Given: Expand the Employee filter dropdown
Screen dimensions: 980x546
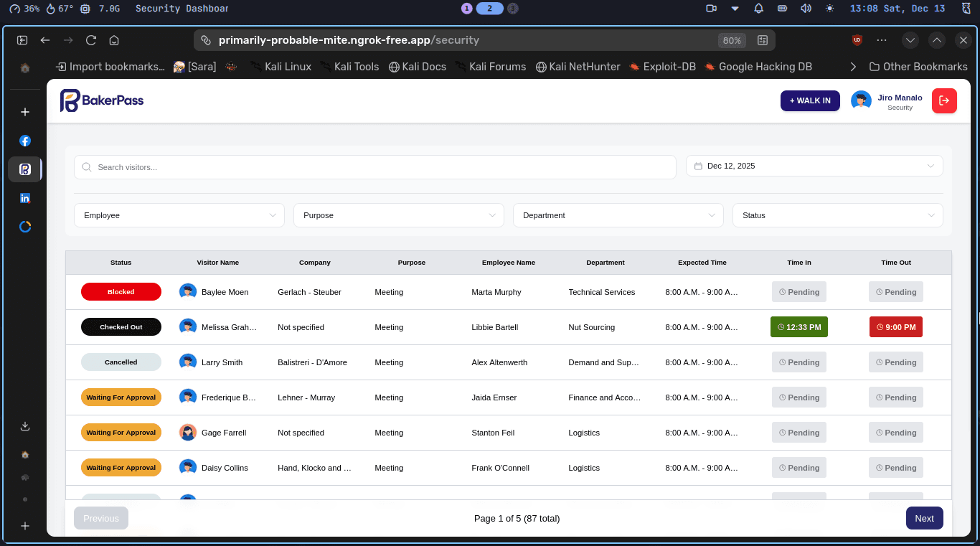Looking at the screenshot, I should [x=179, y=215].
